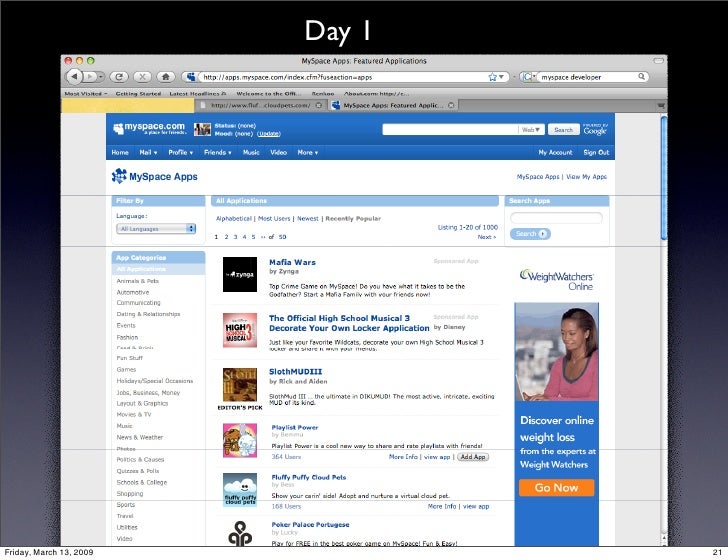
Task: Click the myspace.com logo
Action: (150, 128)
